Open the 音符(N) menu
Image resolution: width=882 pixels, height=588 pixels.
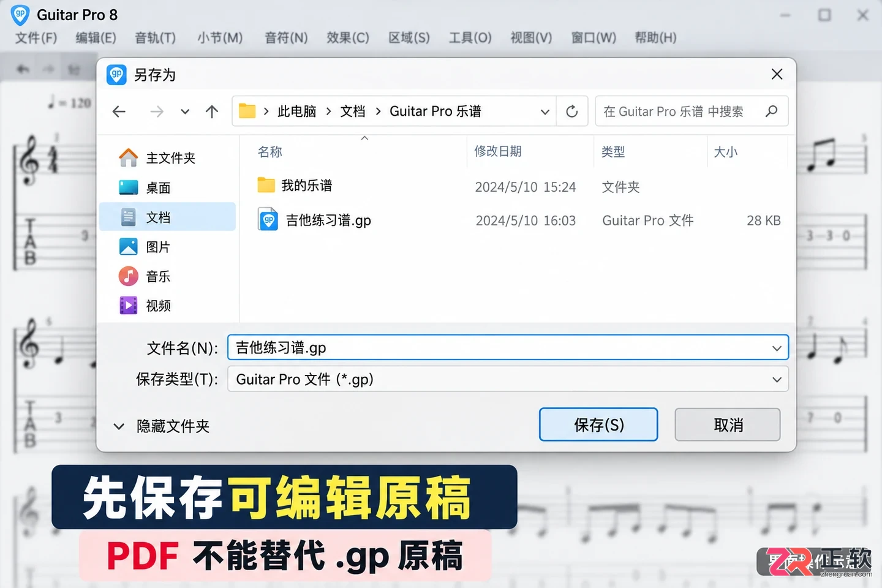[x=286, y=38]
